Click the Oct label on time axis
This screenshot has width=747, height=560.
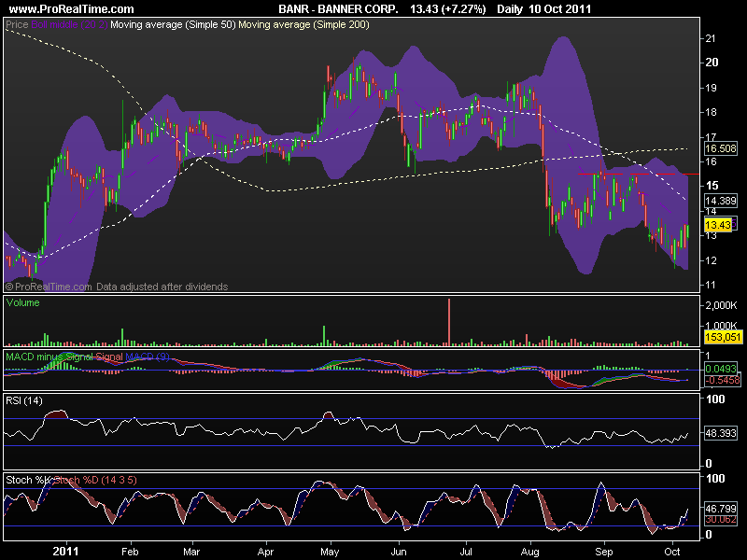point(671,552)
